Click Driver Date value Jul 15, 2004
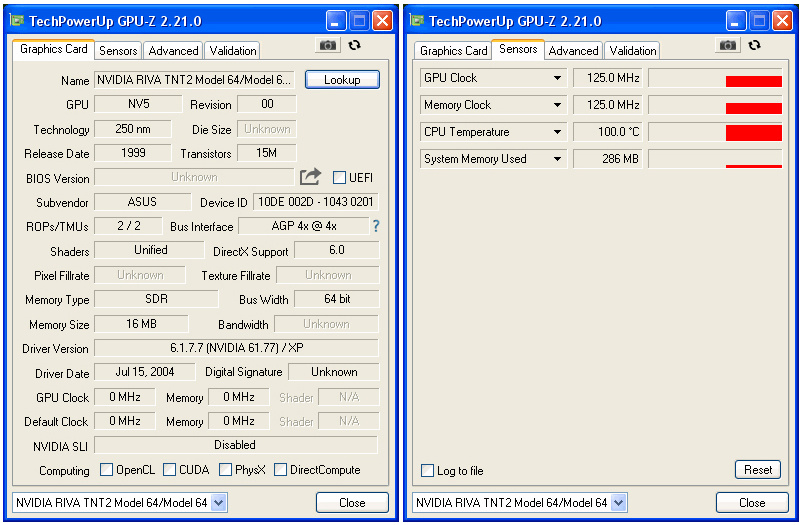The width and height of the screenshot is (802, 525). click(x=145, y=372)
